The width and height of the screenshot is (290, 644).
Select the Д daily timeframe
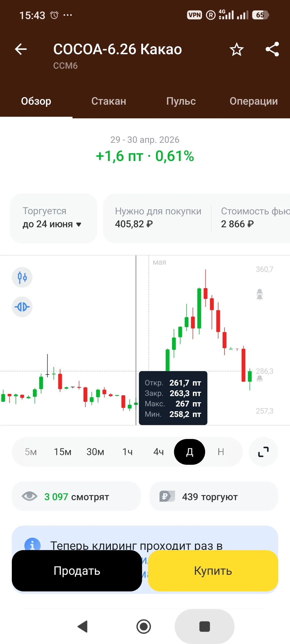tap(190, 452)
